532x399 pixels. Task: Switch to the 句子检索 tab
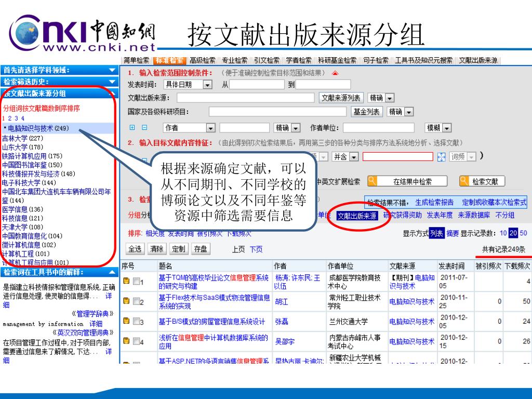click(376, 60)
